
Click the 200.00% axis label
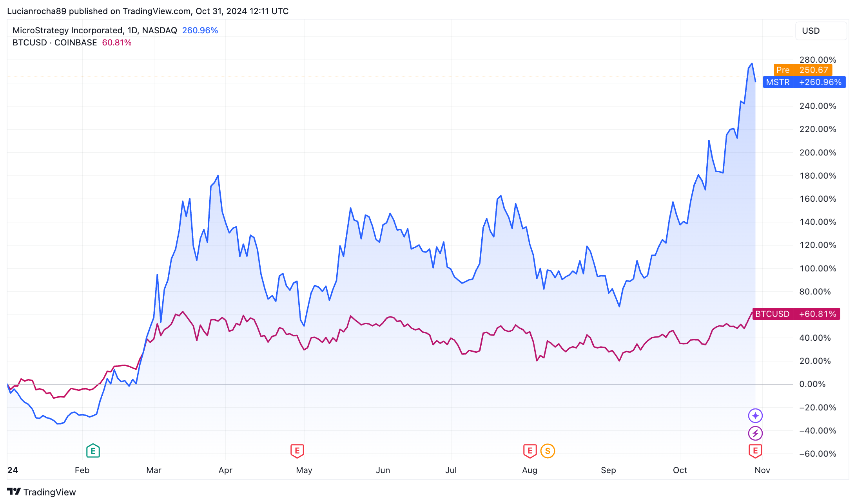[818, 153]
